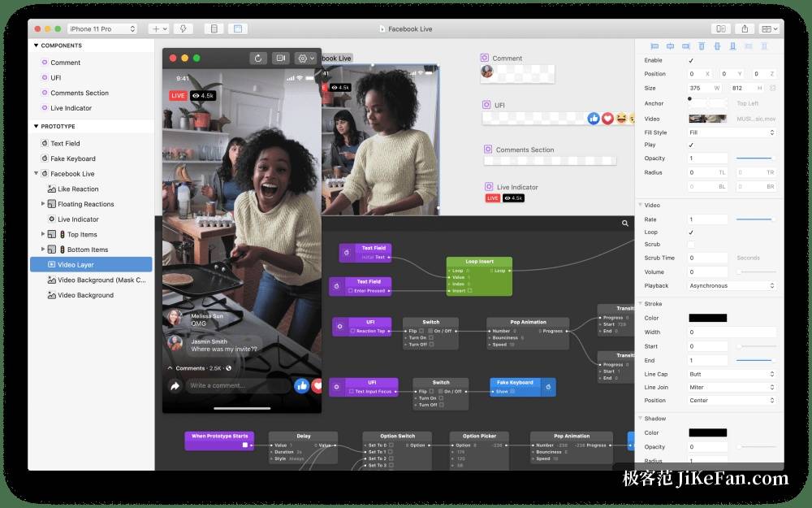
Task: Open the panel layout menu button
Action: pos(769,29)
